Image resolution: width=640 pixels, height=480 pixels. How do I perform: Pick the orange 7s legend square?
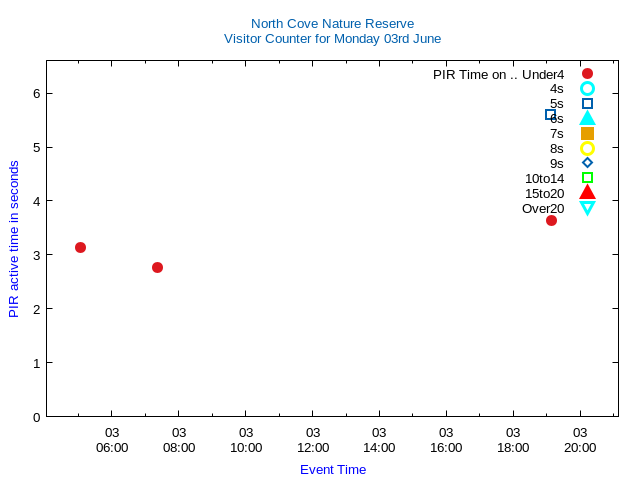click(587, 133)
